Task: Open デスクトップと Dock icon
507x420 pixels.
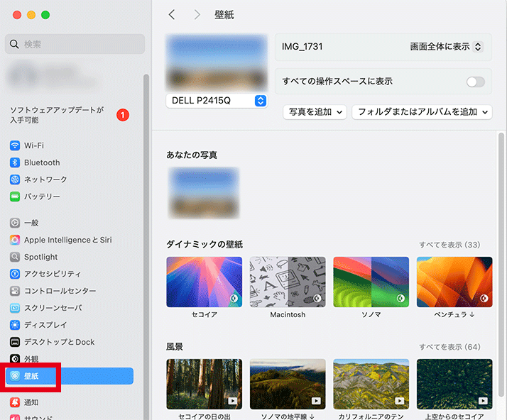Action: click(14, 342)
